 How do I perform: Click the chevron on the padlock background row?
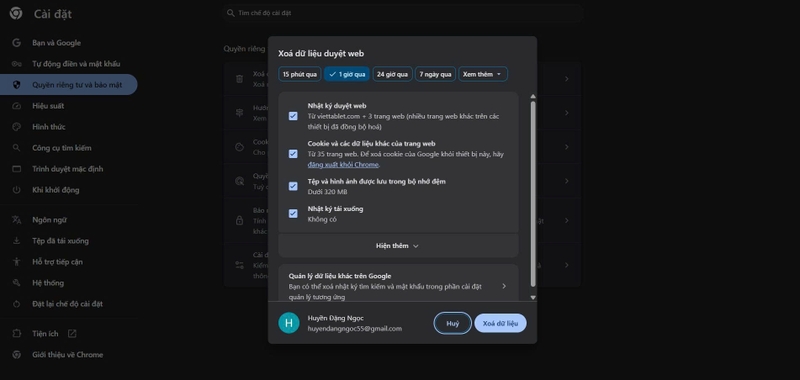(x=567, y=220)
